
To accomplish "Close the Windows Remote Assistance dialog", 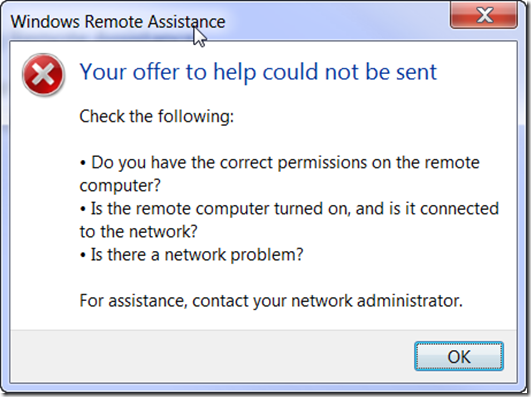I will coord(484,15).
